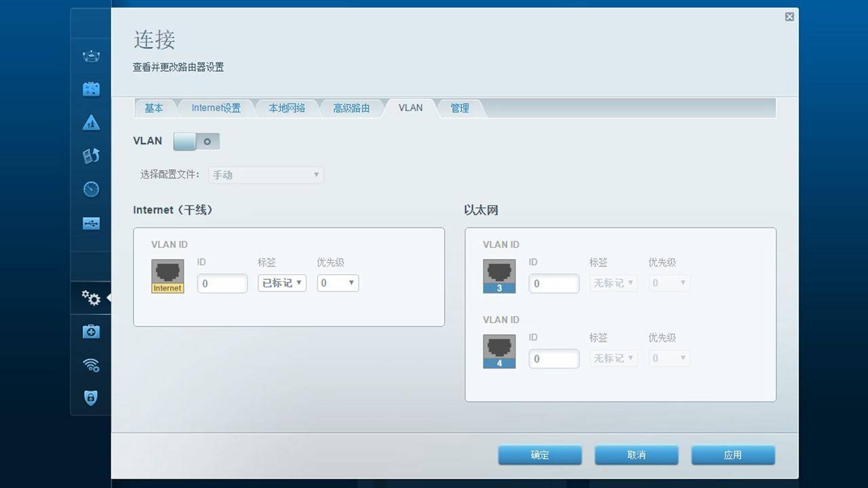Toggle the VLAN switch off
This screenshot has width=868, height=488.
pyautogui.click(x=196, y=141)
